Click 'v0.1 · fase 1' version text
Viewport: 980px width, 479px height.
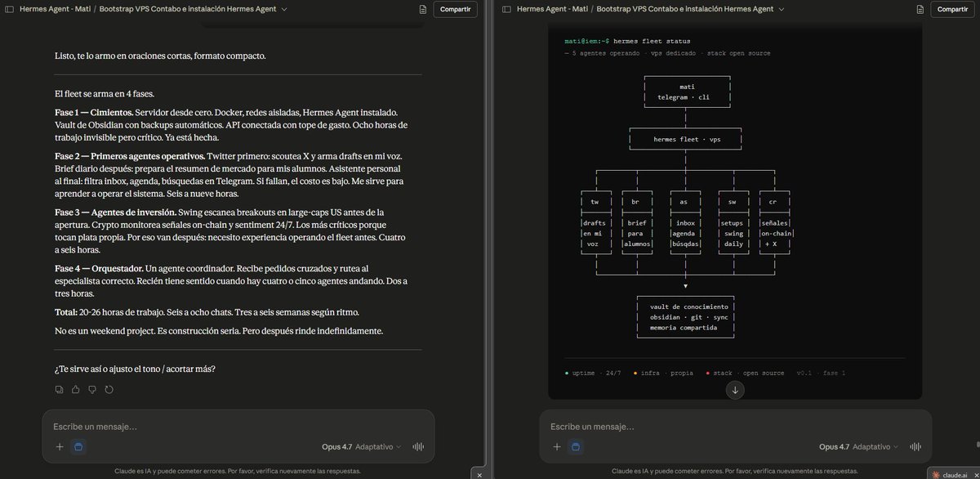822,373
